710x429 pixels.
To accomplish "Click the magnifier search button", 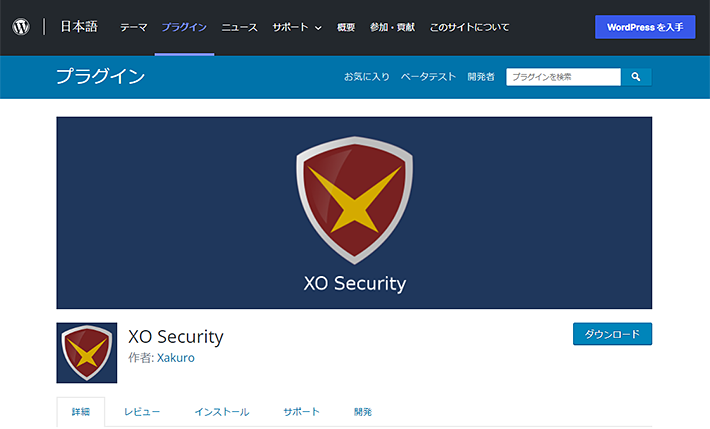I will click(636, 77).
